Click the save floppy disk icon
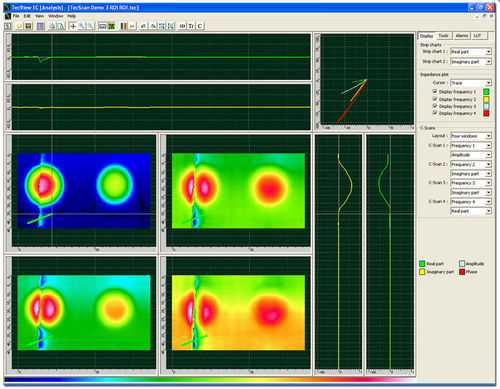Screen dimensions: 500x389 pyautogui.click(x=28, y=26)
